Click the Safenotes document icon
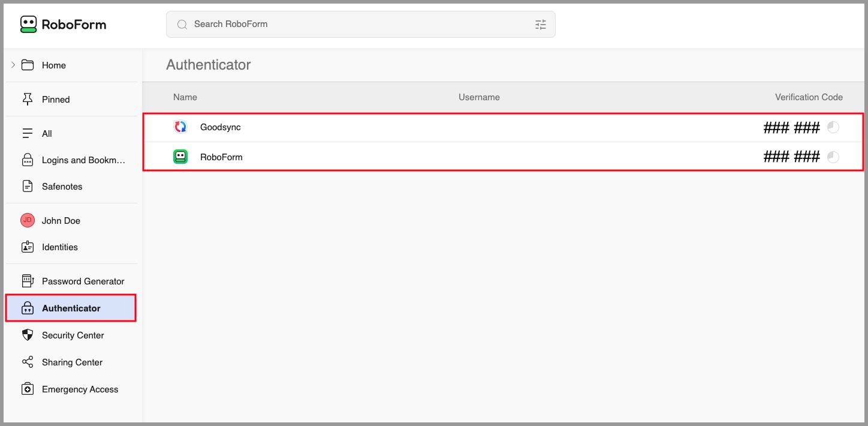The width and height of the screenshot is (868, 426). pos(28,186)
